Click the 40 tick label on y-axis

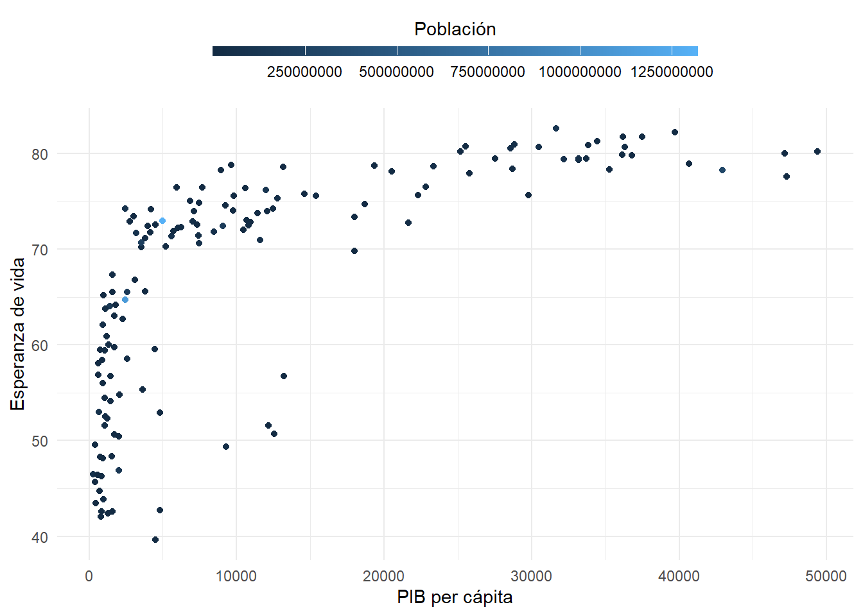40,537
